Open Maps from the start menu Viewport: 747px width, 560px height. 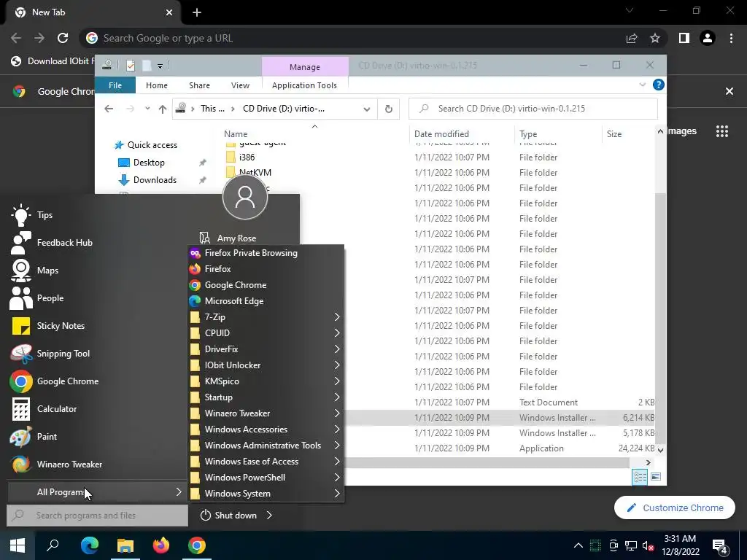tap(34, 271)
